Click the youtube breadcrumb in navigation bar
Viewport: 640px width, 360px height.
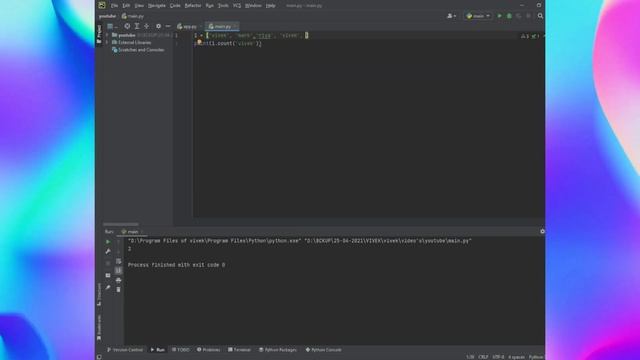tap(107, 16)
